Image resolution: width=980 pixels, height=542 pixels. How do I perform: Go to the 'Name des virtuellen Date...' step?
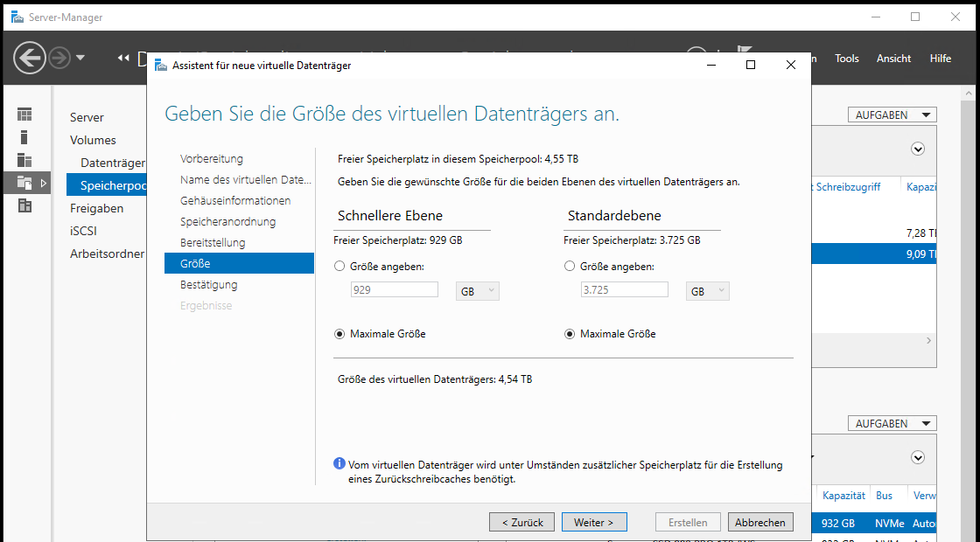click(x=245, y=180)
